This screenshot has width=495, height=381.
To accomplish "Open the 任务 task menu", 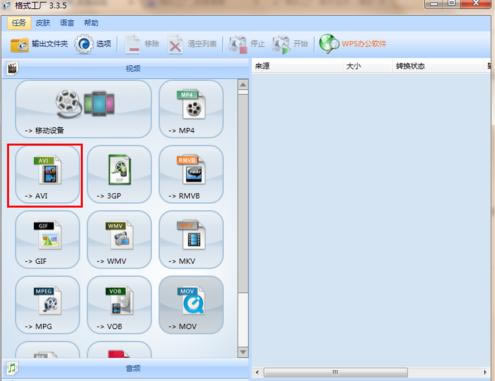I will [x=19, y=23].
